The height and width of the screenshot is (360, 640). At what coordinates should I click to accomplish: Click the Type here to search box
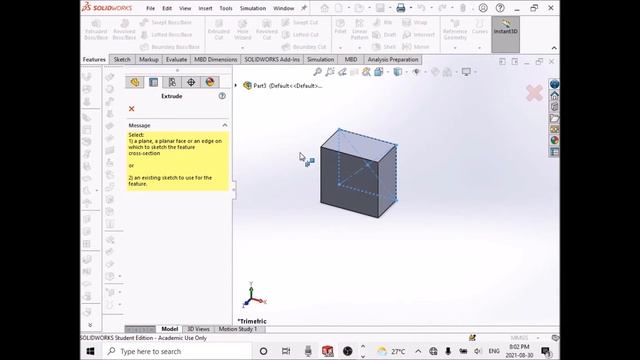(176, 351)
